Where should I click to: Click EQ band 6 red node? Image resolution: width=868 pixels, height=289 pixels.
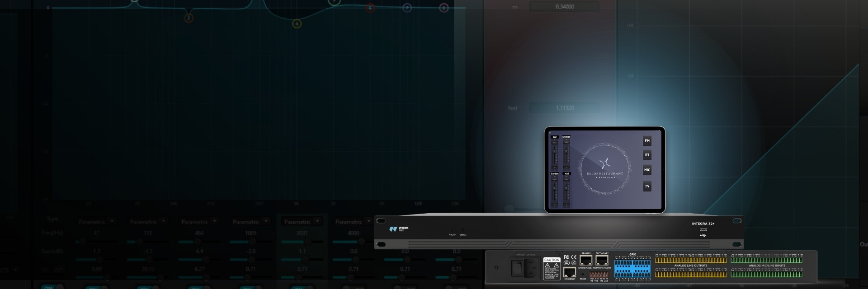[x=370, y=8]
